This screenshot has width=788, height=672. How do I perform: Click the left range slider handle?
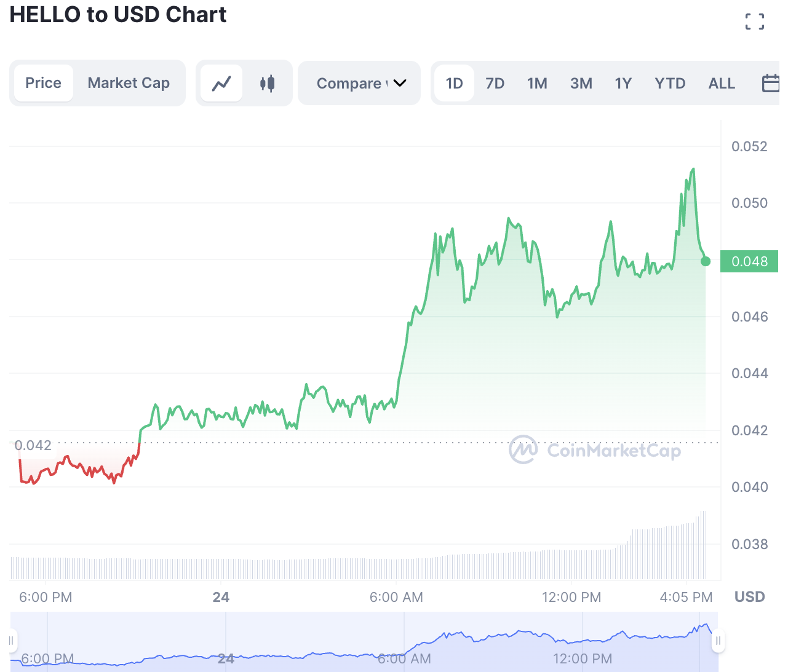point(11,641)
